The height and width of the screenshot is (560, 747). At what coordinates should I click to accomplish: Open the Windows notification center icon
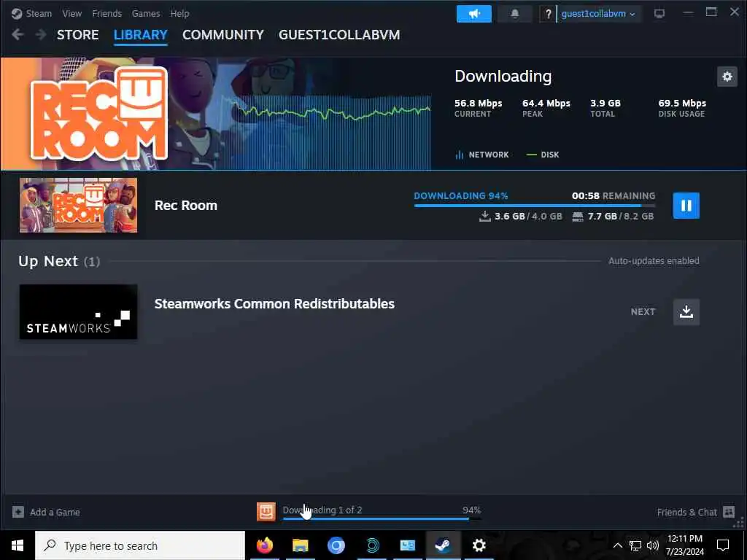click(723, 545)
